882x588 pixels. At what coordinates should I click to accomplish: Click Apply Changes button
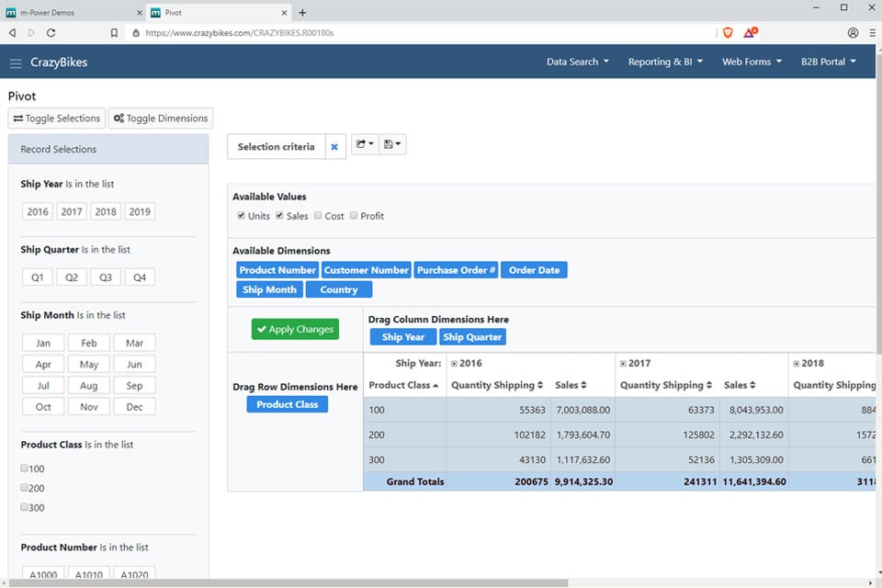tap(295, 329)
